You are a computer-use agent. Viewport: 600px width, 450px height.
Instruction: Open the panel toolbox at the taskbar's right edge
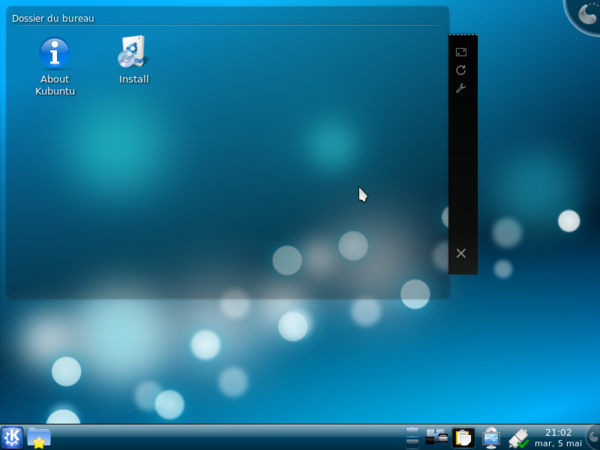(592, 437)
